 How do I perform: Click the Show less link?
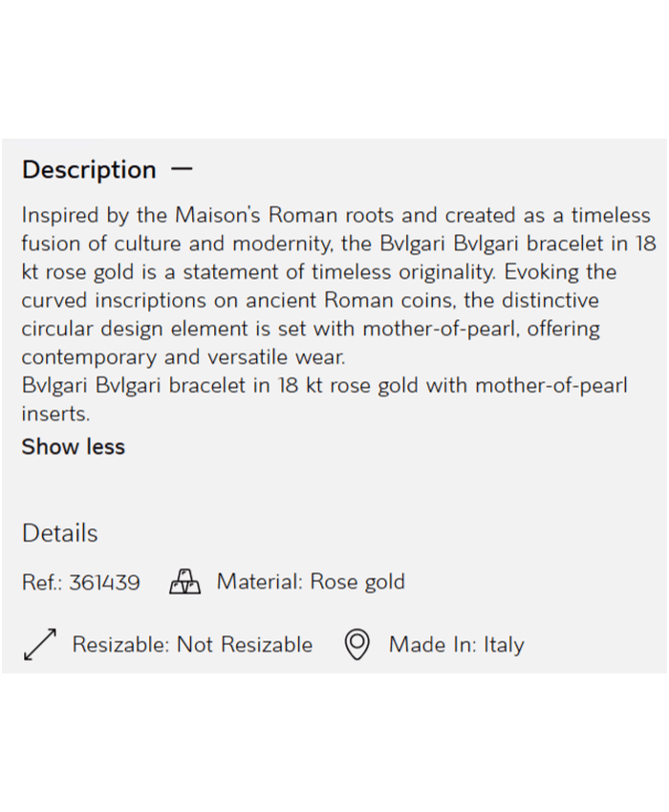(74, 447)
